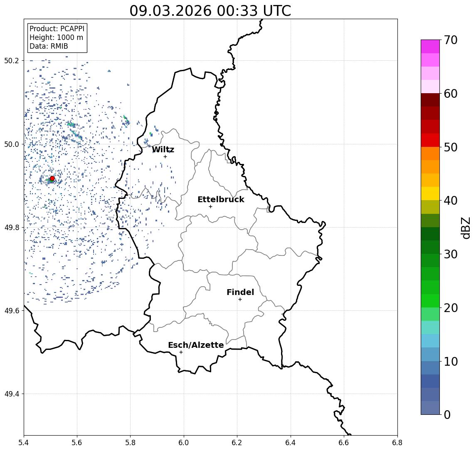Image resolution: width=476 pixels, height=451 pixels.
Task: Click the latitude label 49.6
Action: pos(12,311)
